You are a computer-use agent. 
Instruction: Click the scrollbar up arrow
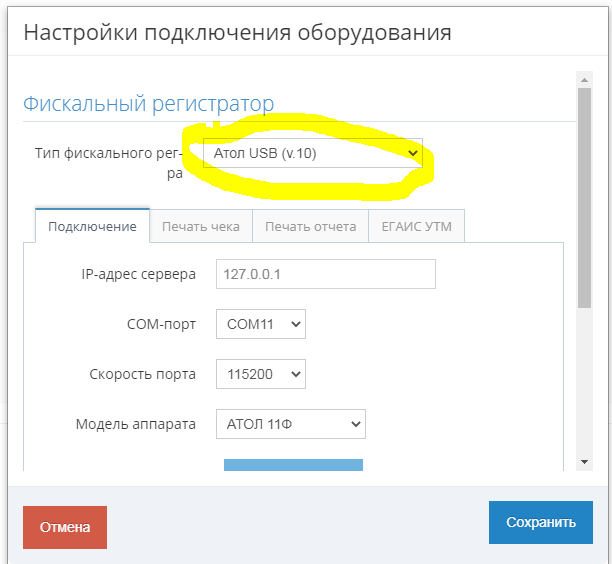584,80
